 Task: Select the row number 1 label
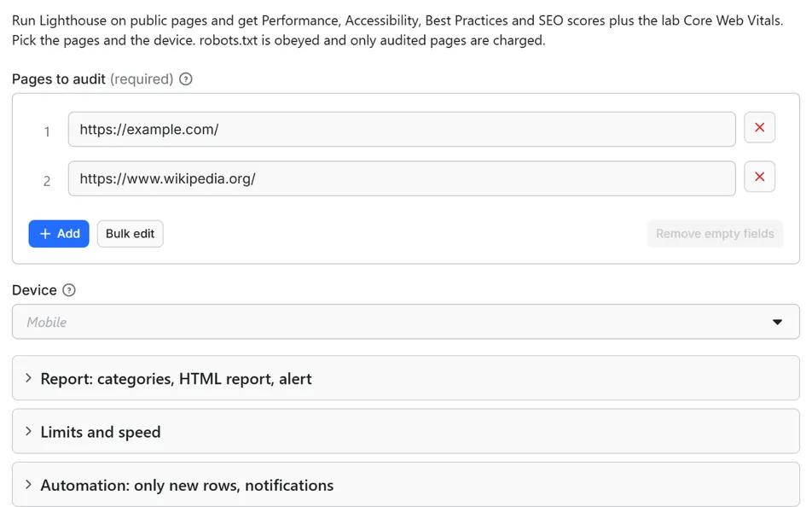[x=47, y=131]
